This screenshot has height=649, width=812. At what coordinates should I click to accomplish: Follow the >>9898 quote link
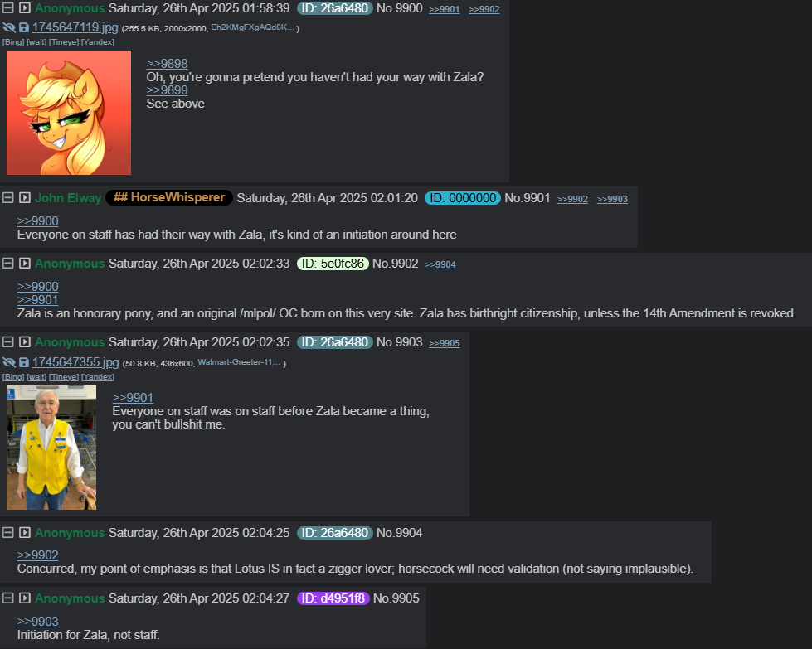click(x=167, y=64)
